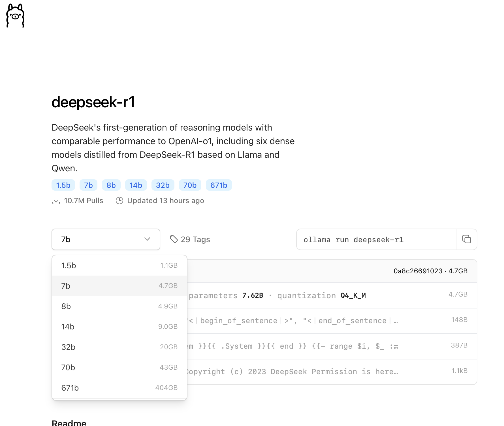504x426 pixels.
Task: Open the 0a8c26691023 digest header
Action: pyautogui.click(x=332, y=271)
